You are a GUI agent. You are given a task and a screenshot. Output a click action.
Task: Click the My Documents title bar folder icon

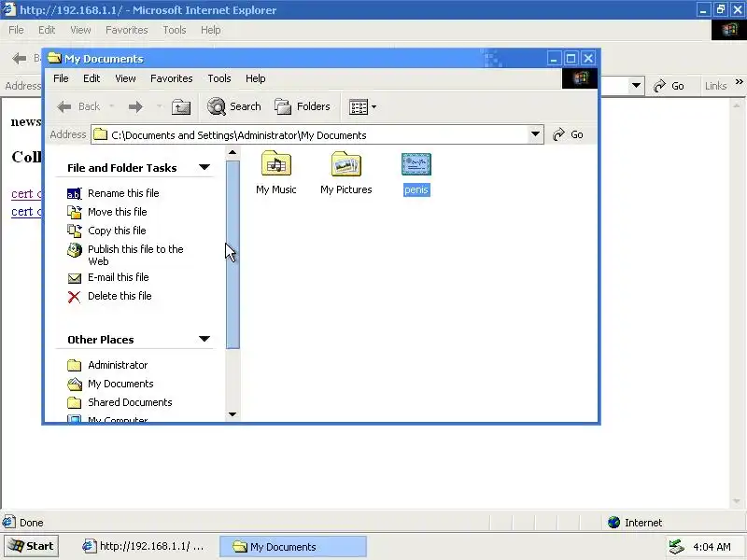point(55,58)
